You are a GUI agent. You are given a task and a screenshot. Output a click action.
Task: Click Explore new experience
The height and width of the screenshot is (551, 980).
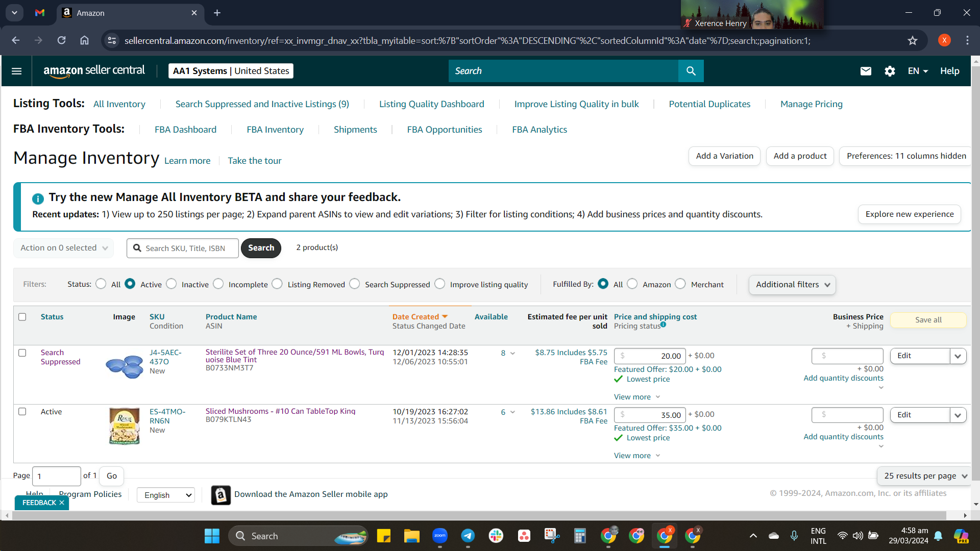click(910, 214)
